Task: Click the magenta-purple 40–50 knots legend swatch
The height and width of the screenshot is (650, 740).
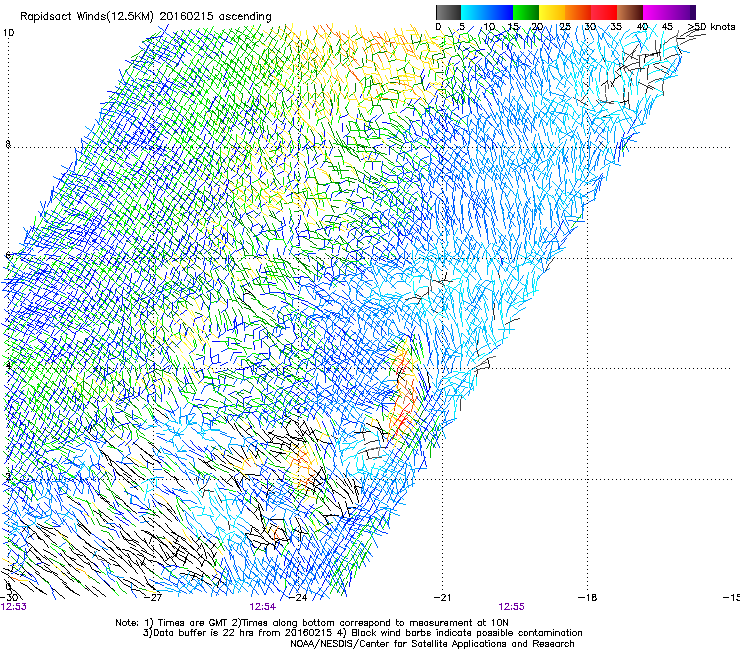Action: [669, 12]
